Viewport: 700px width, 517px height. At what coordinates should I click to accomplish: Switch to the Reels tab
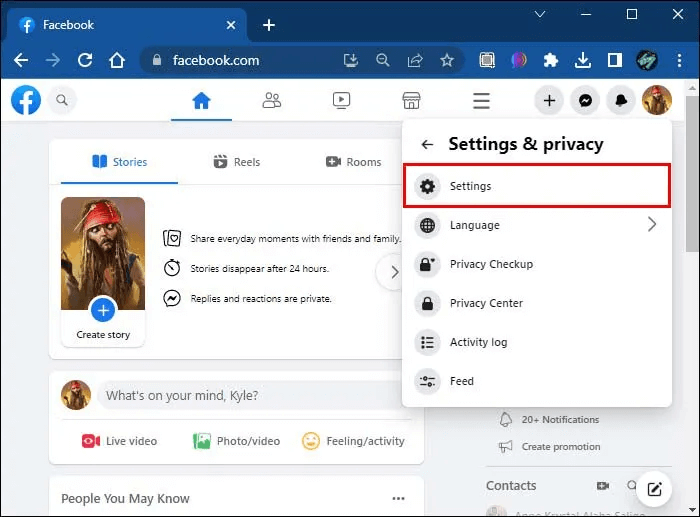pyautogui.click(x=237, y=162)
